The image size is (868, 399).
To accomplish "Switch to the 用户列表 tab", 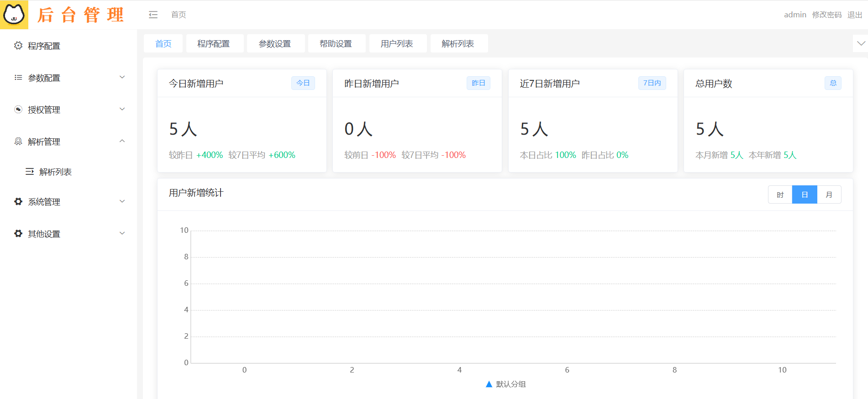I will [397, 44].
